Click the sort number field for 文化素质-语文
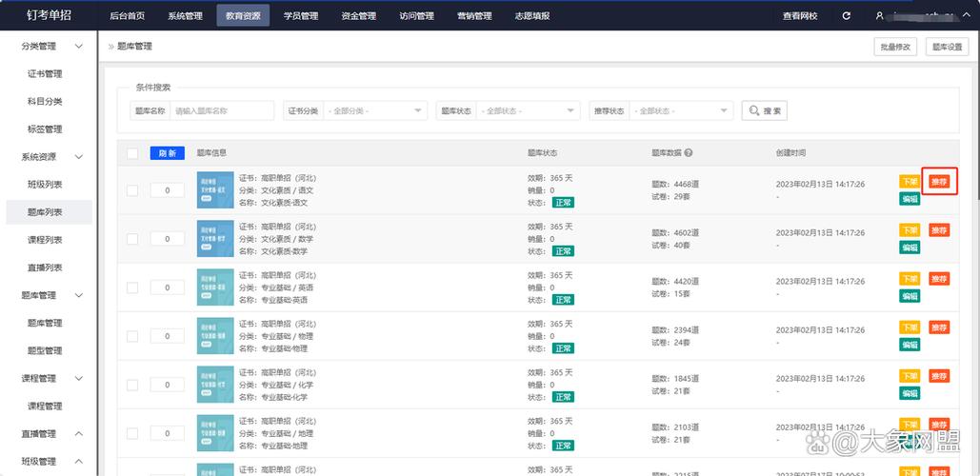The width and height of the screenshot is (980, 476). (x=168, y=189)
